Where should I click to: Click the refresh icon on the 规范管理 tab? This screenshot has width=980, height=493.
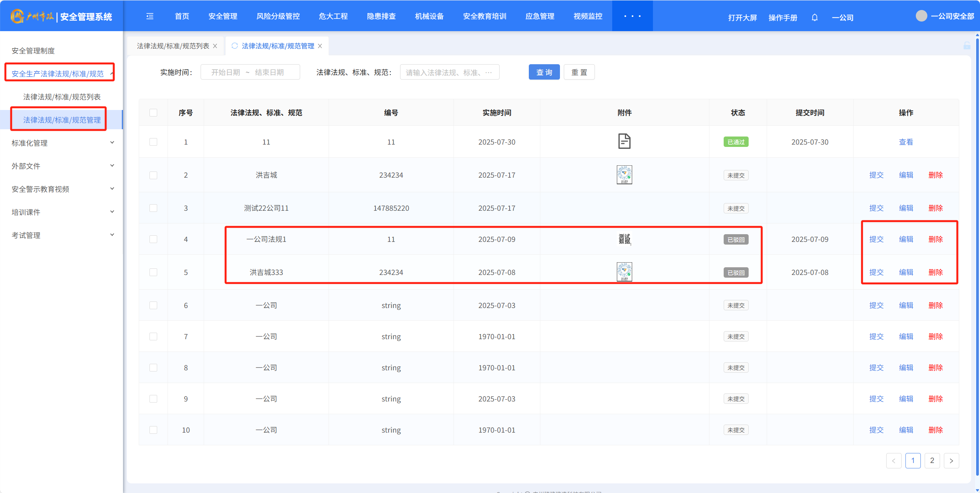click(234, 46)
